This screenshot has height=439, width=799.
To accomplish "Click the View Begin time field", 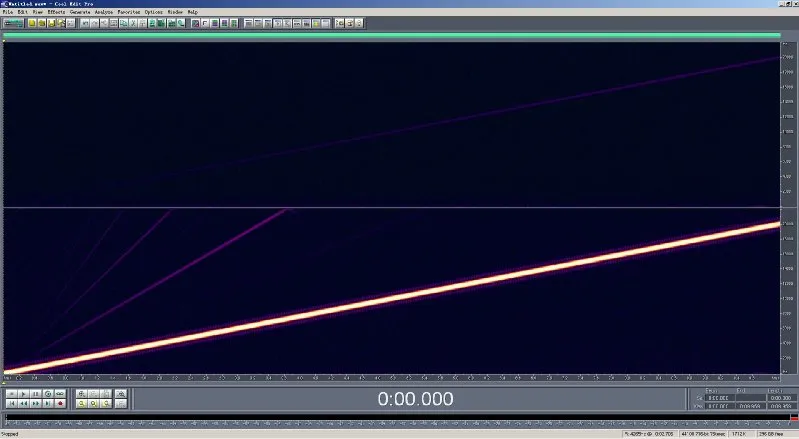I will coord(720,406).
